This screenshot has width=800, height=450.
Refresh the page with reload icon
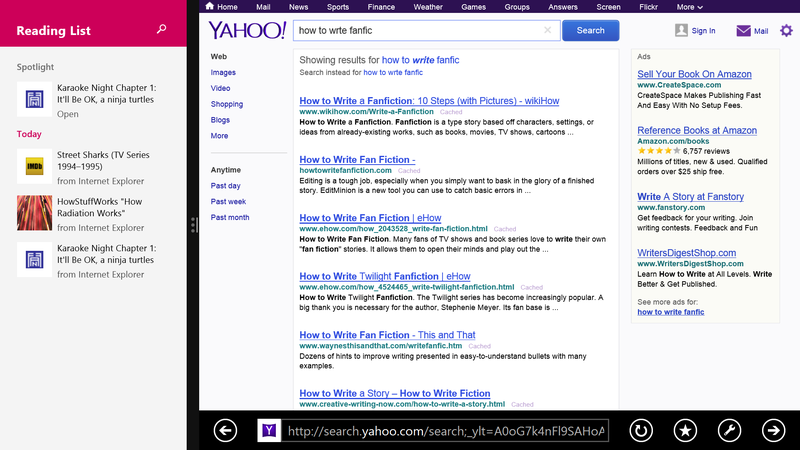coord(641,431)
